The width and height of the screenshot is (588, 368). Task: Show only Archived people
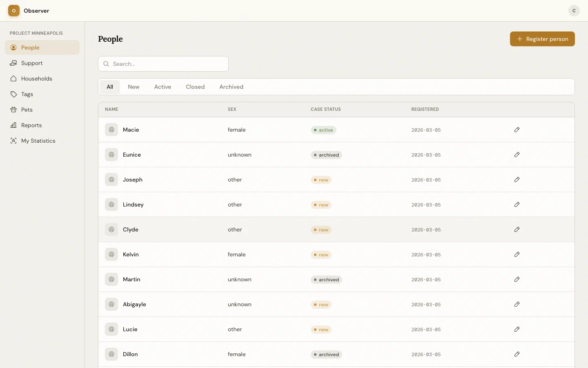231,87
